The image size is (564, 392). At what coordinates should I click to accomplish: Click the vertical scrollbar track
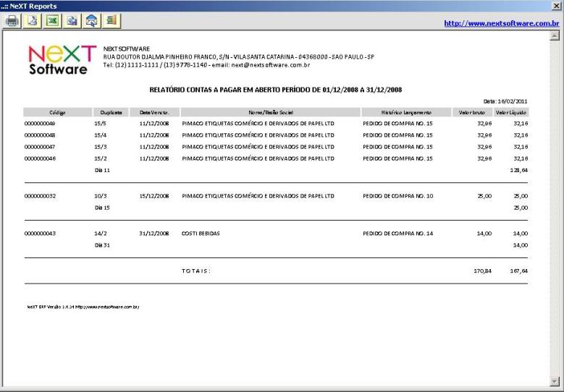[555, 208]
